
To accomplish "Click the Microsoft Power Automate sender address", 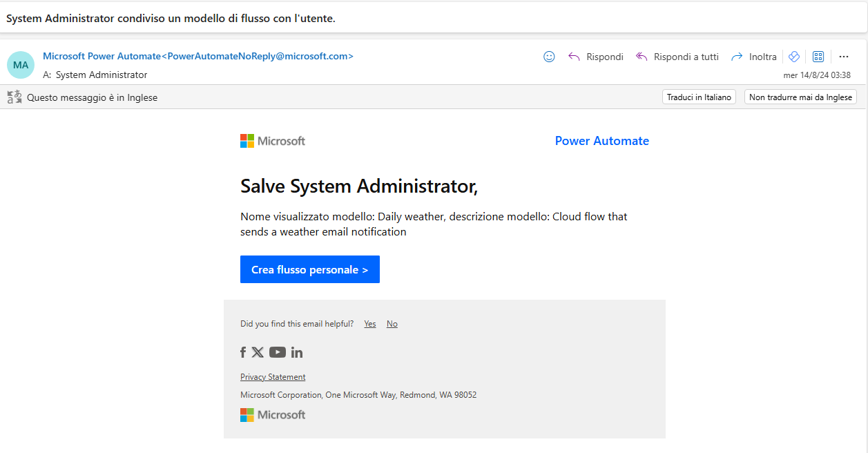I will coord(198,57).
